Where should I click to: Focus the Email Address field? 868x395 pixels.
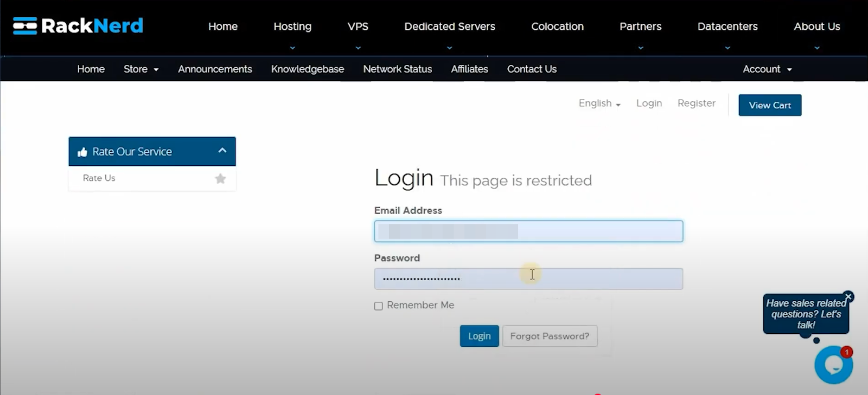tap(528, 231)
